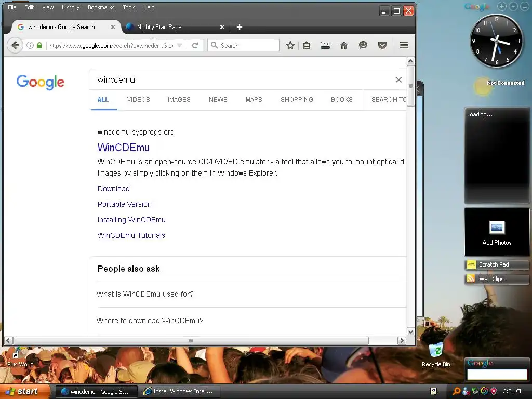
Task: Open the File menu
Action: point(12,7)
